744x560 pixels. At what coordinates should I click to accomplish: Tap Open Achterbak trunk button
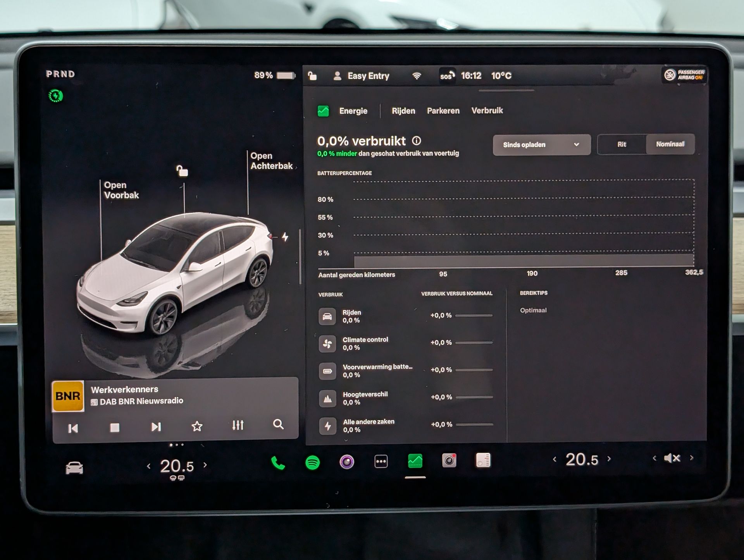271,161
